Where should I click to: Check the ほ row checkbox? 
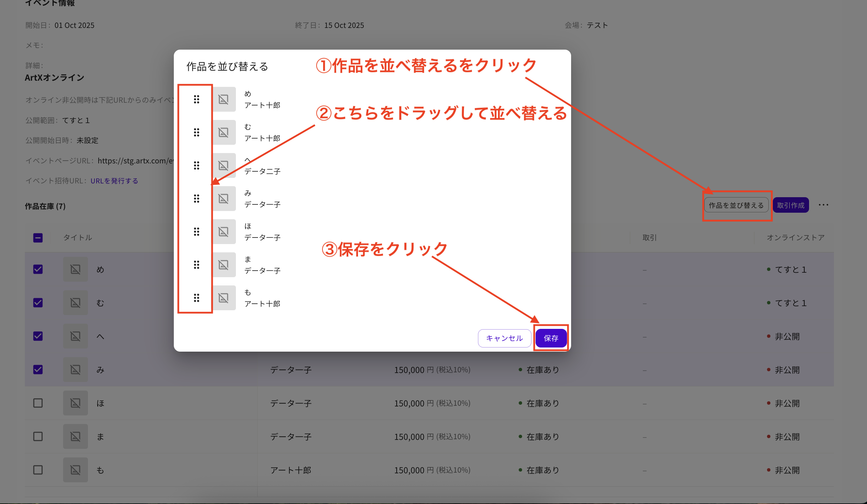coord(38,403)
